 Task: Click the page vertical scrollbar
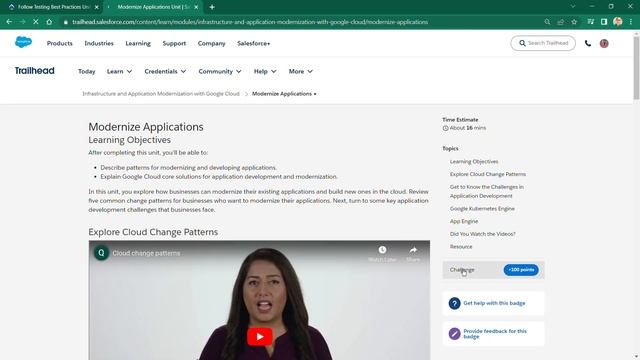pos(636,68)
